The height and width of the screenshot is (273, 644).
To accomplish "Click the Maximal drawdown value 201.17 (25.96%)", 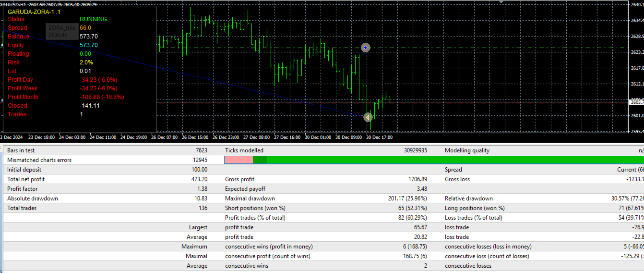I will [408, 199].
